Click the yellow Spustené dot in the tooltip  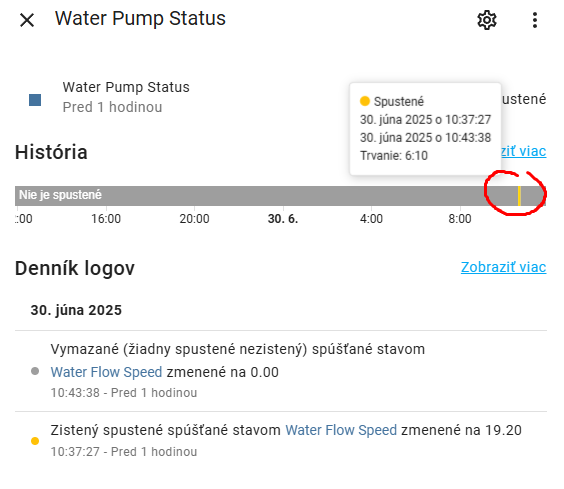pos(365,101)
